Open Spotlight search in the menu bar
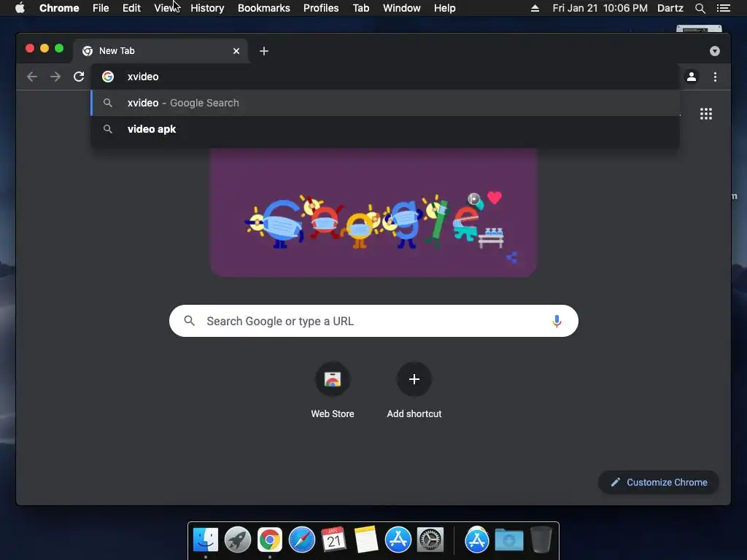747x560 pixels. [700, 8]
